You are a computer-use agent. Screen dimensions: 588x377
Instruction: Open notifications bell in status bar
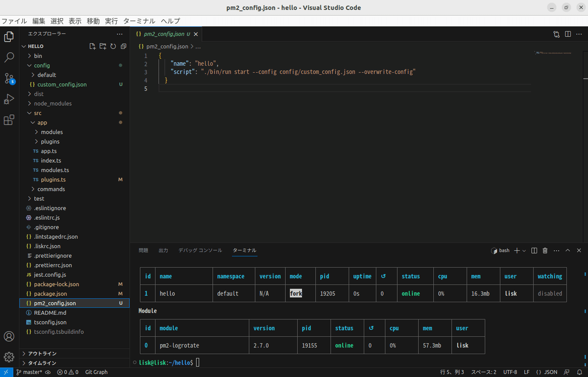(580, 372)
